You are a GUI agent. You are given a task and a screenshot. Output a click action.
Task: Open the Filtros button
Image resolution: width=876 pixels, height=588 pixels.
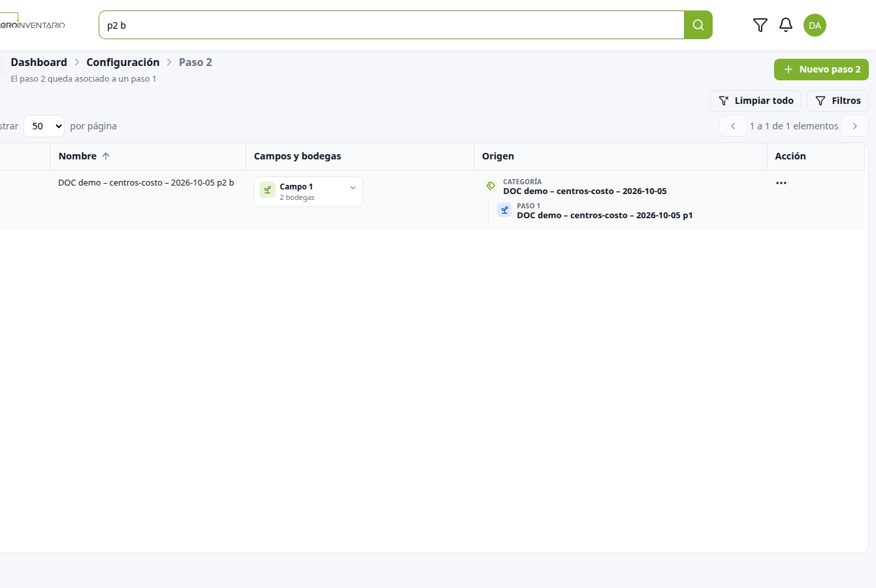click(837, 101)
